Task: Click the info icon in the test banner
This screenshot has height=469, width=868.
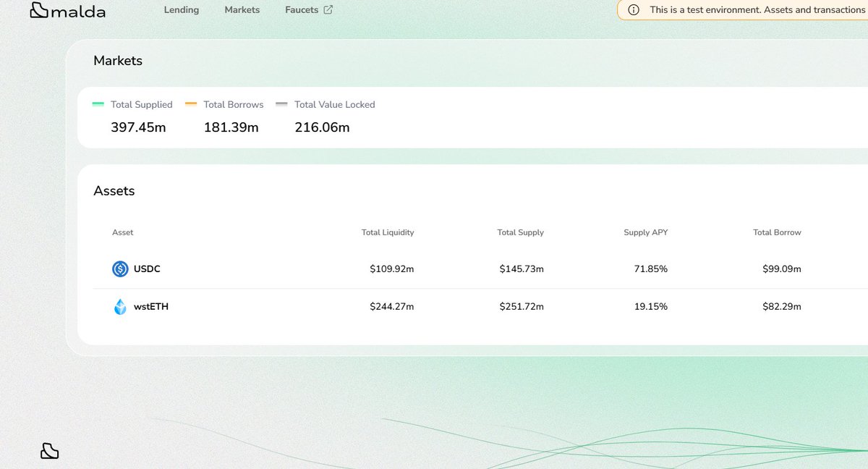Action: (633, 10)
